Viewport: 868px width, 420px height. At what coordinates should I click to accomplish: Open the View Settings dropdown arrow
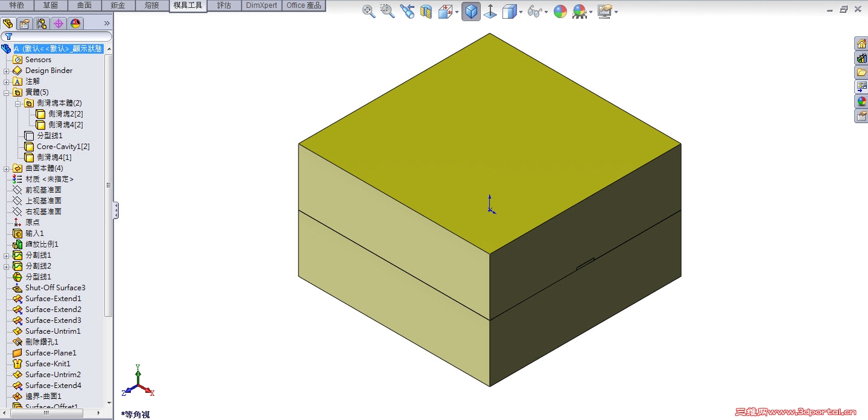pyautogui.click(x=616, y=12)
